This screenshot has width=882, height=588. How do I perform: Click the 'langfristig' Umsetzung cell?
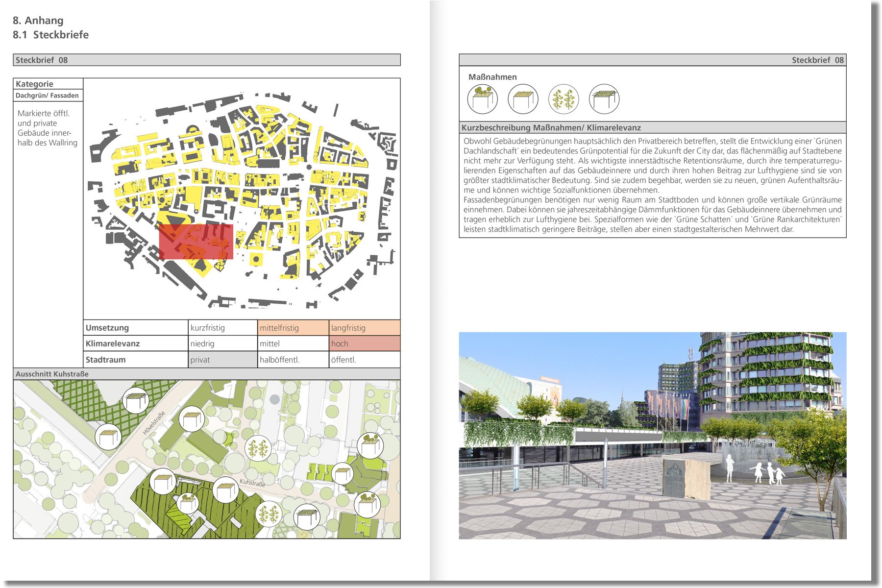pyautogui.click(x=364, y=328)
